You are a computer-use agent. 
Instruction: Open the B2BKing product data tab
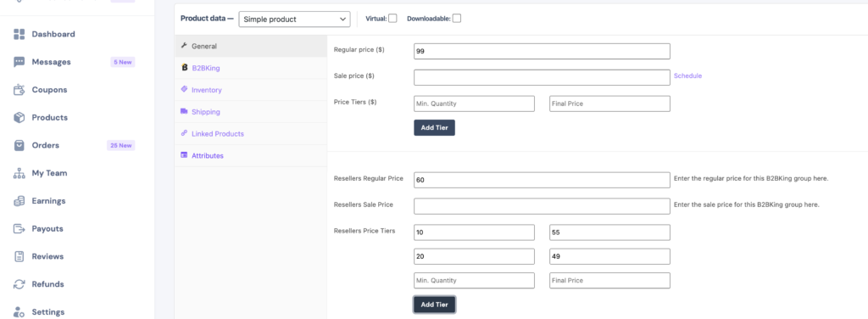point(251,68)
